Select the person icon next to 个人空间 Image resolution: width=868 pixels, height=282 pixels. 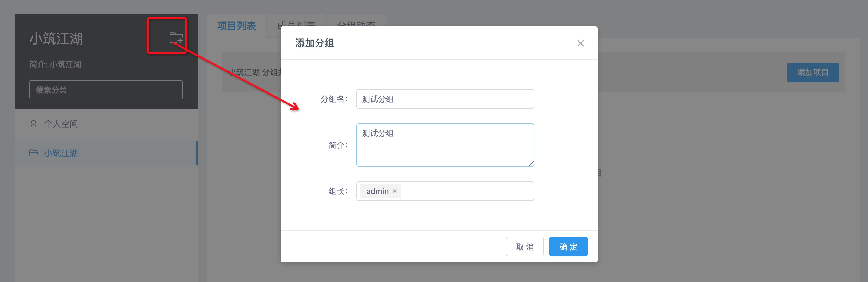33,124
